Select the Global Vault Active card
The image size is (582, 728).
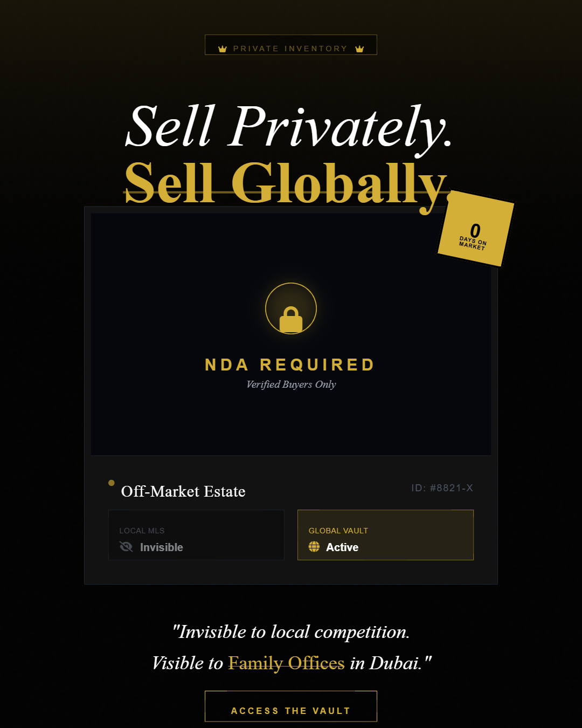(385, 535)
